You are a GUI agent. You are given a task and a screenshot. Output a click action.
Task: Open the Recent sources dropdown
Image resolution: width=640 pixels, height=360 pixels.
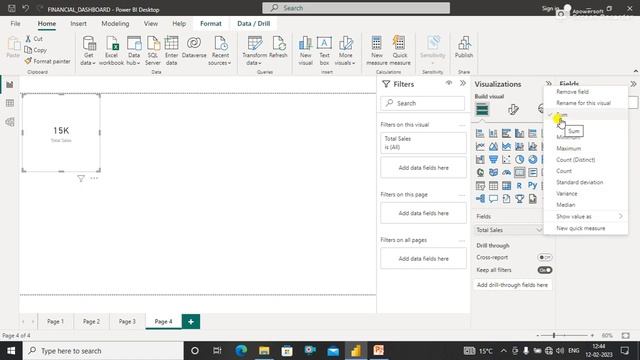[220, 51]
